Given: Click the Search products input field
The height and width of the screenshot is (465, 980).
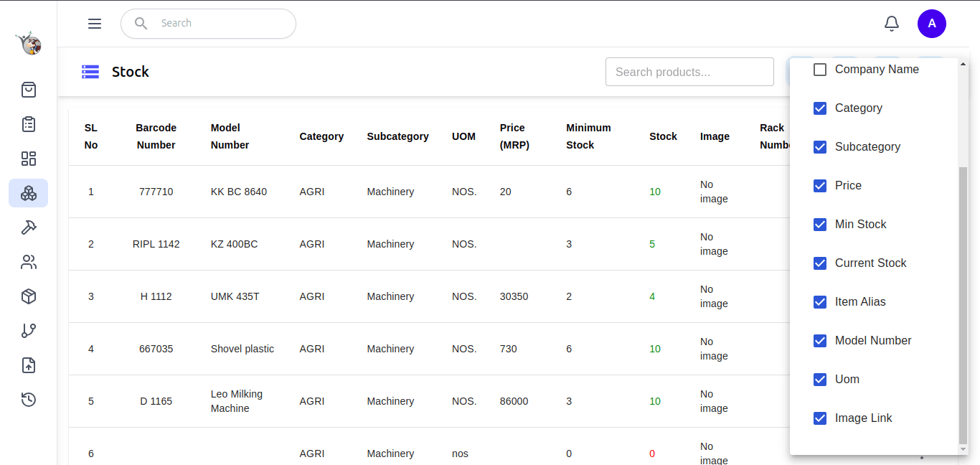Looking at the screenshot, I should [x=689, y=72].
